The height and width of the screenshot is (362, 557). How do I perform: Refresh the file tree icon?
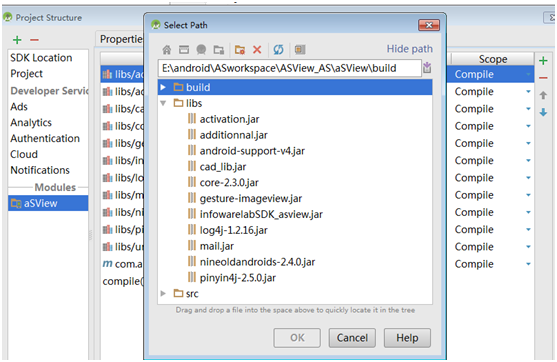point(278,49)
